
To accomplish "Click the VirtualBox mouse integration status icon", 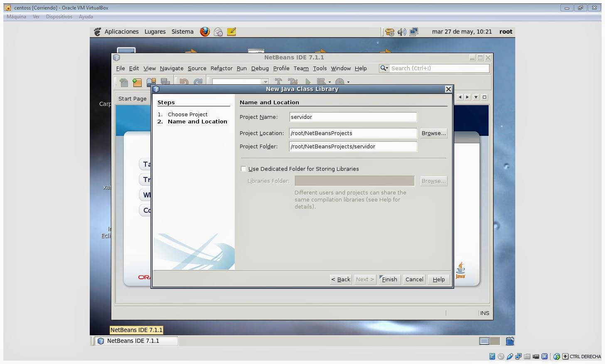I will tap(557, 357).
